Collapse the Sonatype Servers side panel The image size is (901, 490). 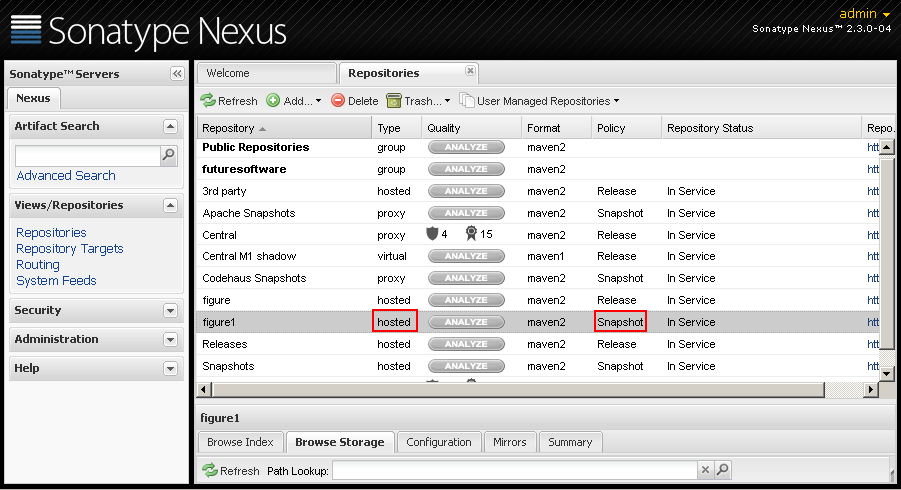(177, 74)
